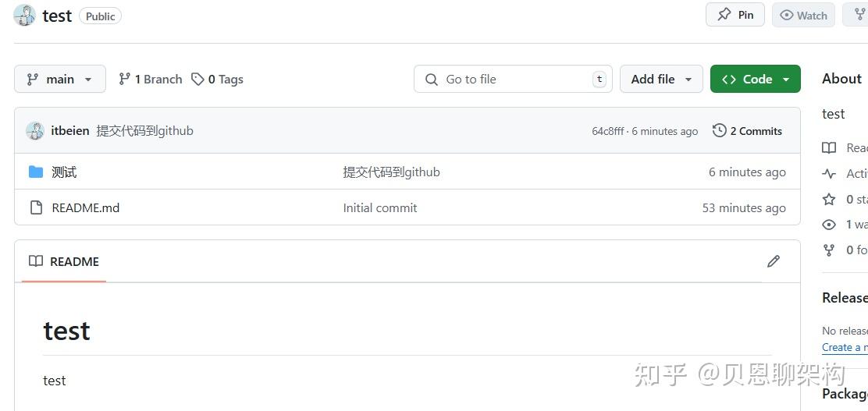Screen dimensions: 868x411
Task: Open the 测试 folder
Action: point(64,172)
